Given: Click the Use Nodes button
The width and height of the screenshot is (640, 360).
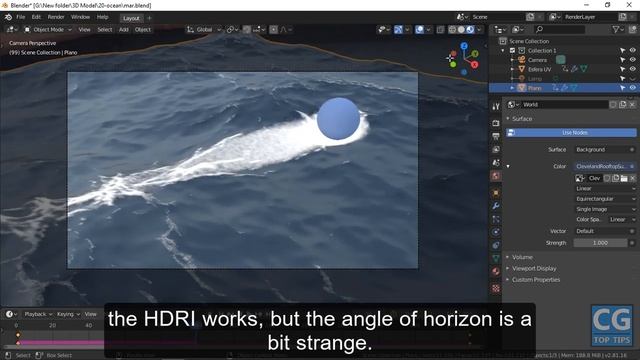Looking at the screenshot, I should [x=571, y=133].
